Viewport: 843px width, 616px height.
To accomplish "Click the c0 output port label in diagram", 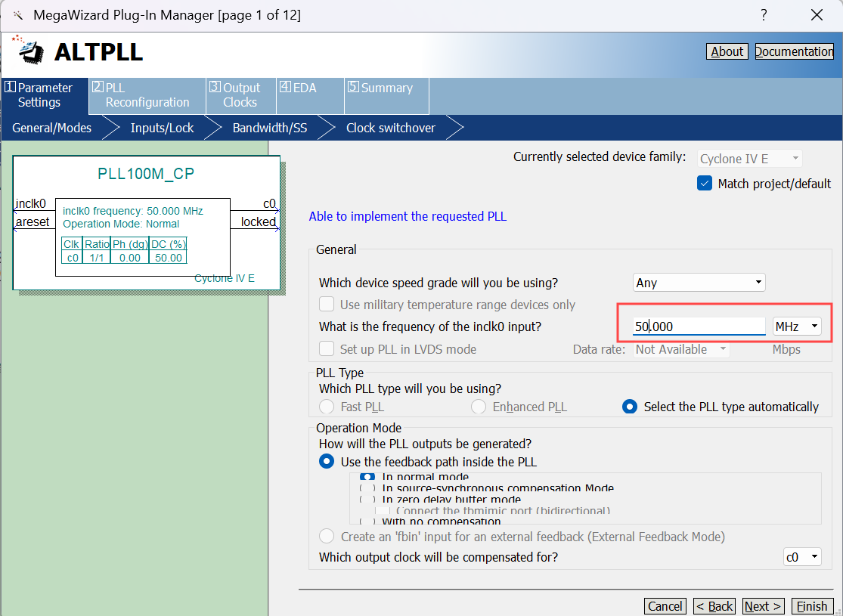I will tap(269, 204).
